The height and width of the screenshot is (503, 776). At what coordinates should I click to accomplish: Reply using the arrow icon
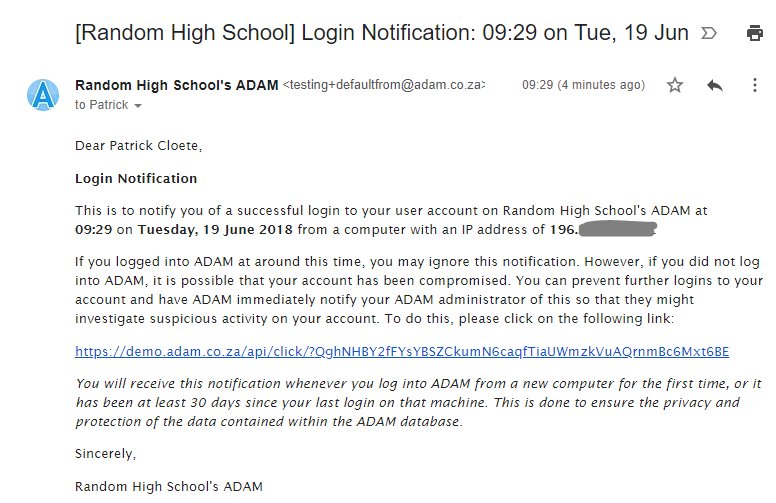(x=714, y=86)
